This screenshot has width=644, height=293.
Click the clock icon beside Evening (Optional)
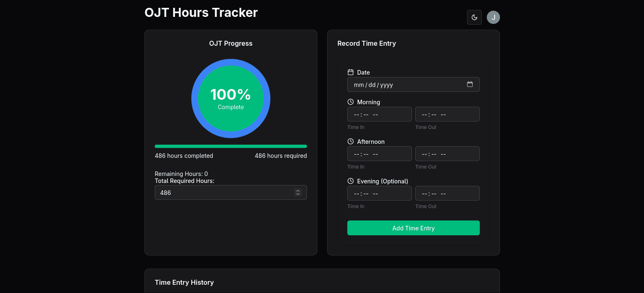[351, 180]
